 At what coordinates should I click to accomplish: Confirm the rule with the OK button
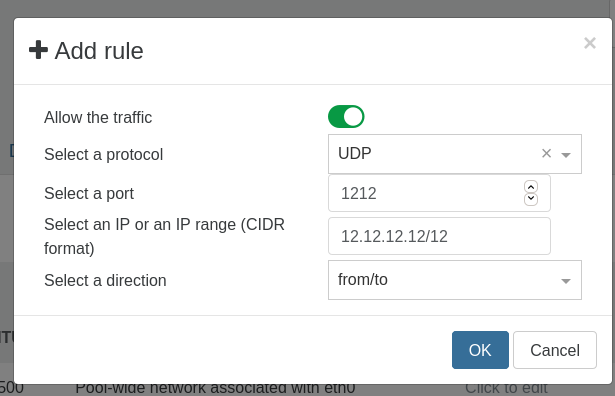480,350
